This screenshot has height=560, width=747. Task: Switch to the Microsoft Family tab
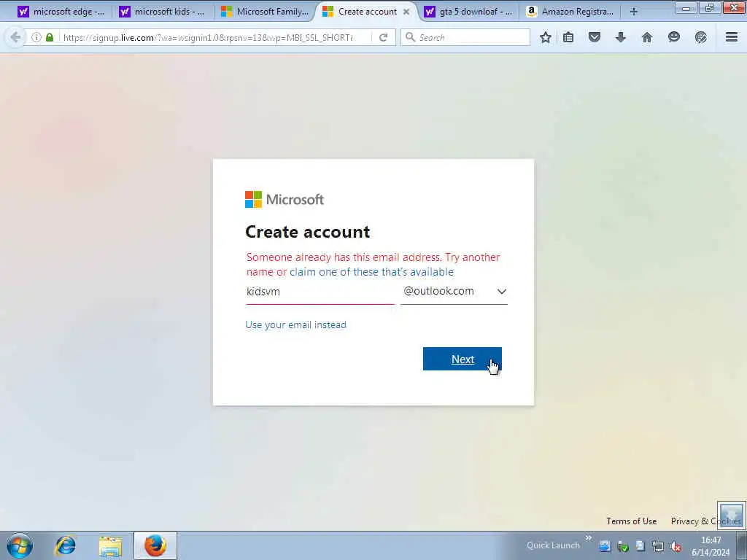coord(265,12)
